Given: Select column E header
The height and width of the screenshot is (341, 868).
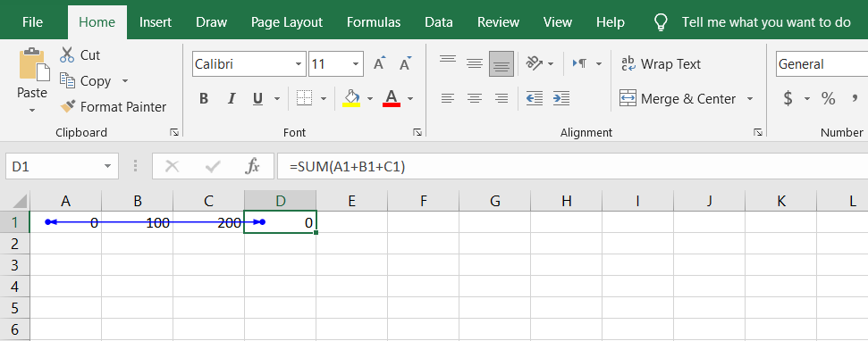Looking at the screenshot, I should 351,201.
